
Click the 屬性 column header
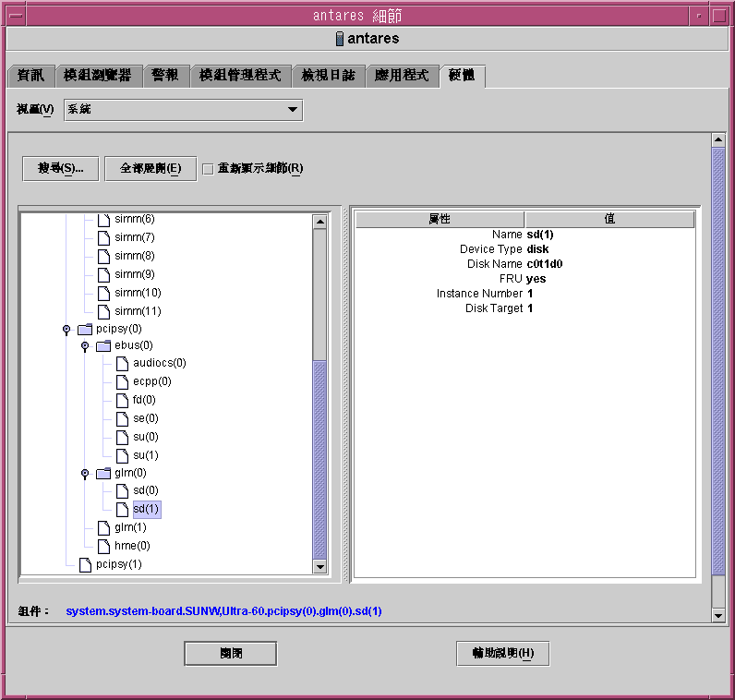tap(440, 219)
